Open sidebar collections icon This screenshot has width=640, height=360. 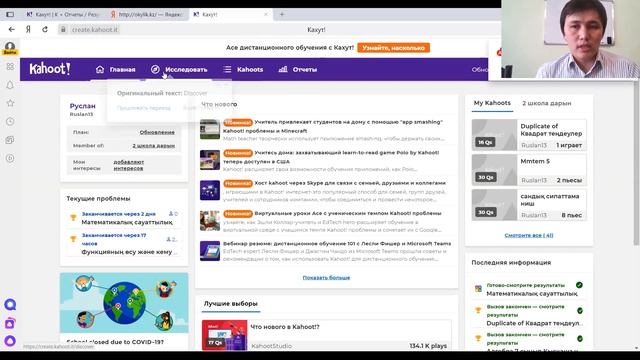pyautogui.click(x=10, y=140)
